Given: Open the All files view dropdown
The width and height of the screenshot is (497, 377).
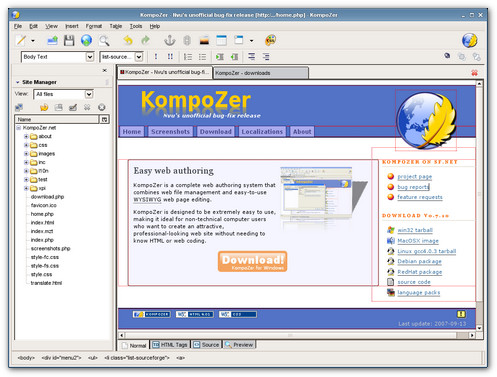Looking at the screenshot, I should [63, 94].
